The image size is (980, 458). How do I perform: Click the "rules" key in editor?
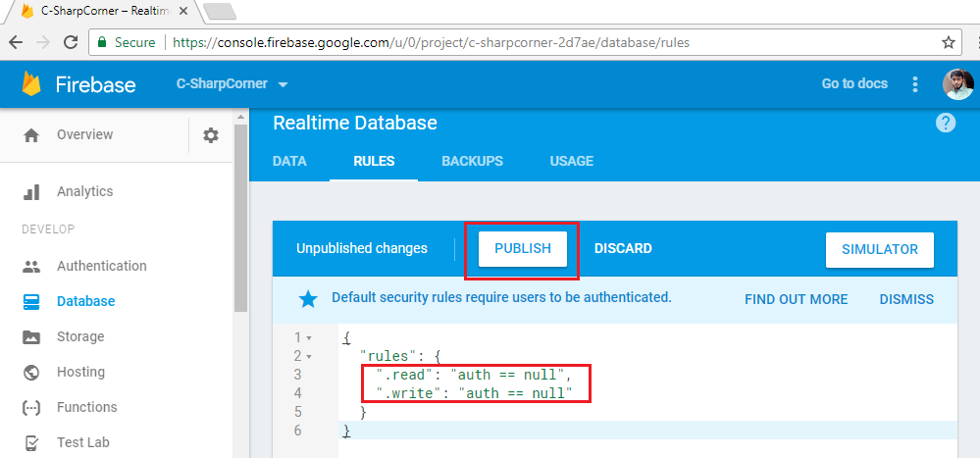click(387, 356)
